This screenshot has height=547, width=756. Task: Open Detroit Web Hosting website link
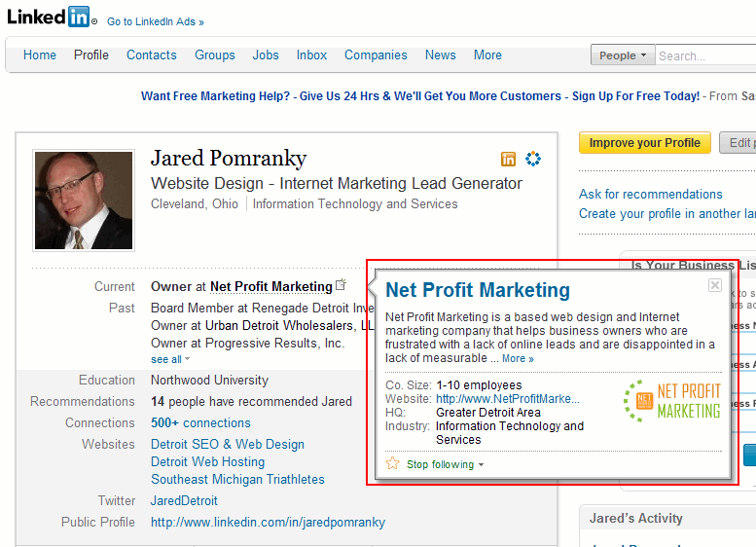208,461
